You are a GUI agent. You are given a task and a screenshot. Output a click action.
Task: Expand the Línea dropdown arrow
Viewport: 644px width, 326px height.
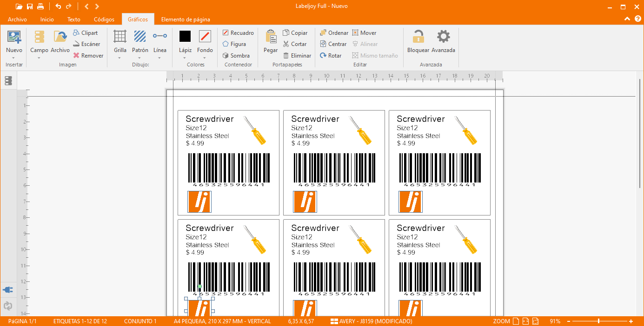160,58
